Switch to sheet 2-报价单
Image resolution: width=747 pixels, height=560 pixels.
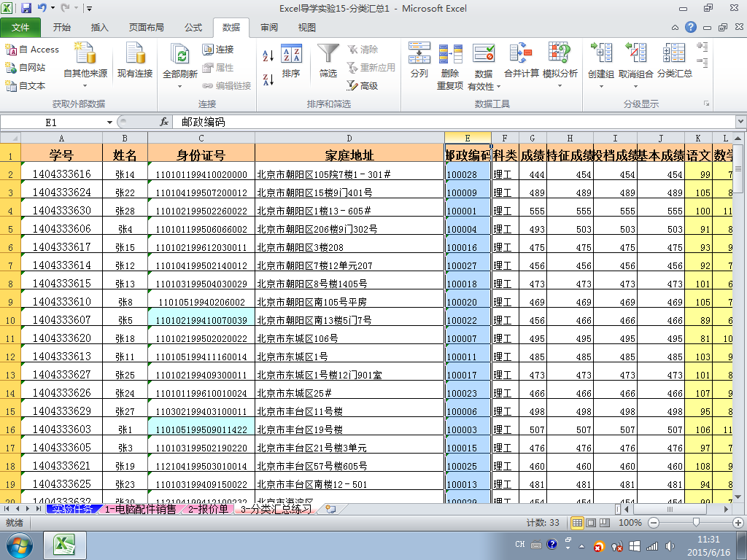pos(208,509)
